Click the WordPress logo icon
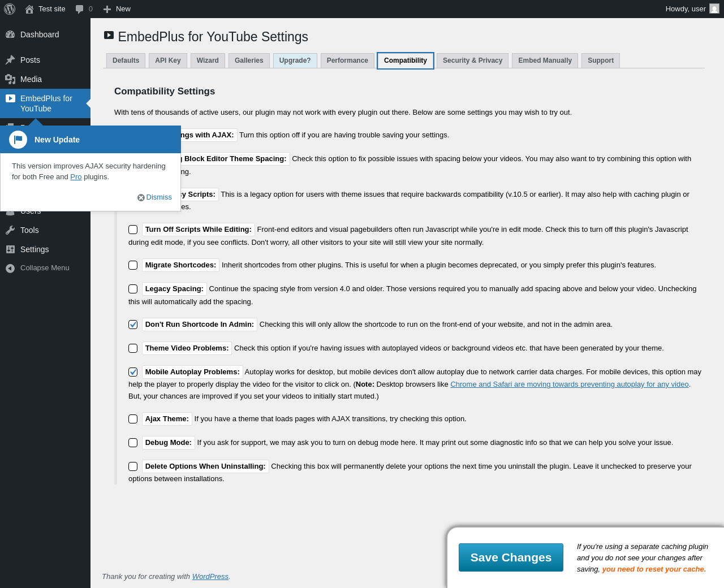The image size is (724, 588). (10, 9)
